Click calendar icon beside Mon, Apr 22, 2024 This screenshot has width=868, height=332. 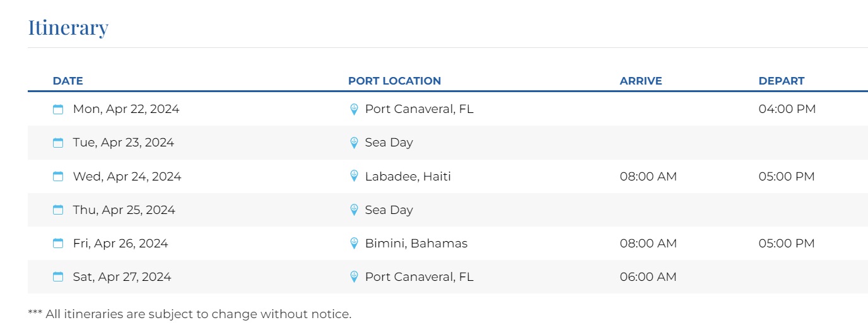click(x=58, y=110)
